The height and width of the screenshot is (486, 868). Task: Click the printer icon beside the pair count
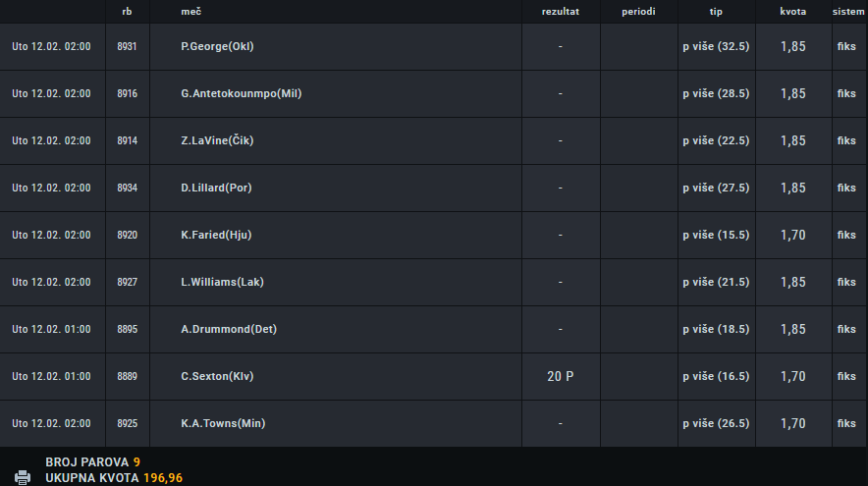pos(23,477)
